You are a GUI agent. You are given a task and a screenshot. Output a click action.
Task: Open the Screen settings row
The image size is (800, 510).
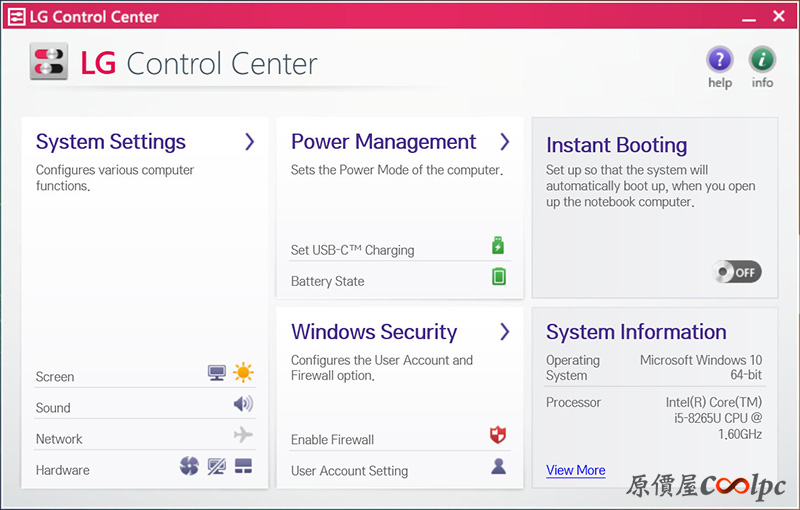click(145, 376)
